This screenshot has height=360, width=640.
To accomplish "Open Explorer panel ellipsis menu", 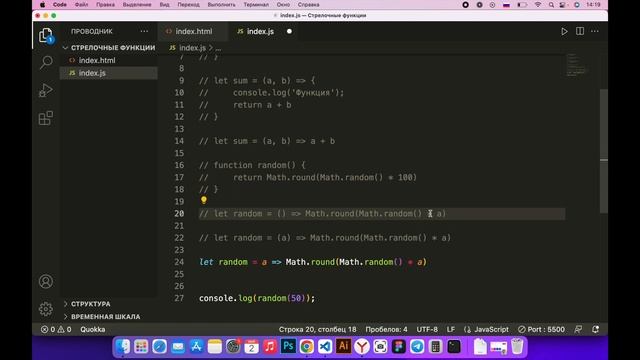I will [x=144, y=31].
